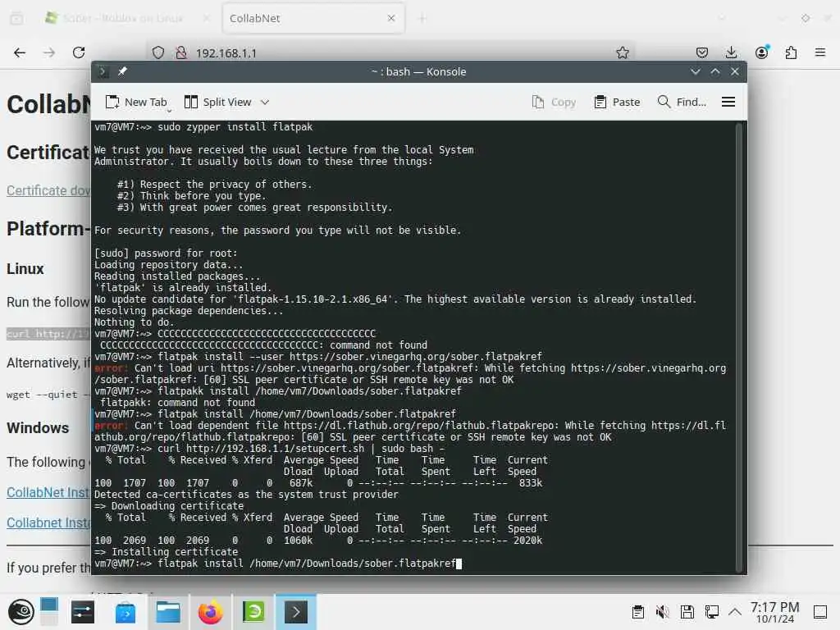The height and width of the screenshot is (630, 840).
Task: Close the CollabNet tab
Action: 391,18
